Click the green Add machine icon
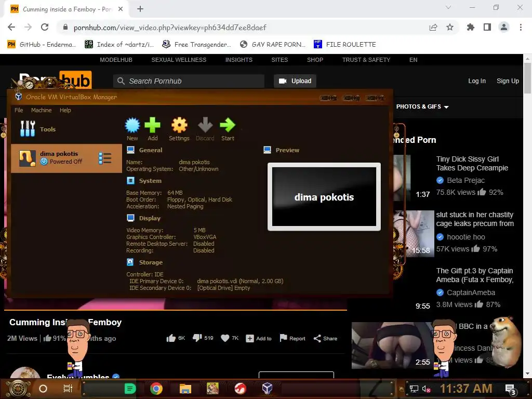 click(x=152, y=129)
